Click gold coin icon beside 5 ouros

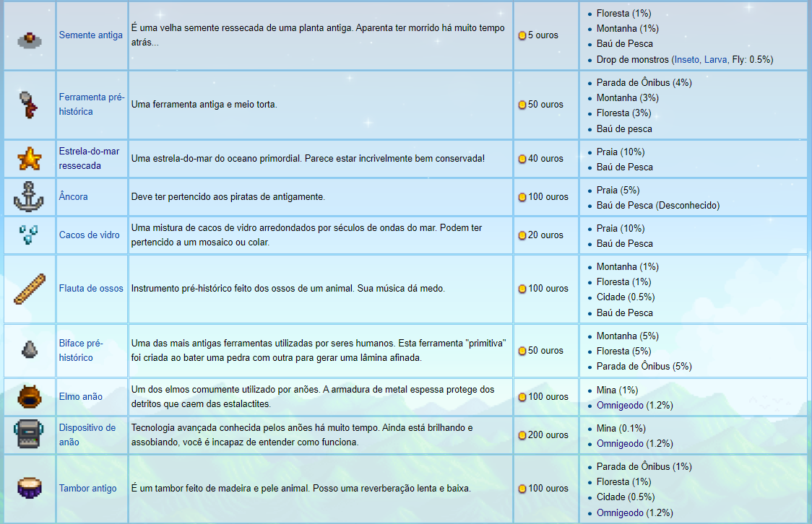(522, 35)
